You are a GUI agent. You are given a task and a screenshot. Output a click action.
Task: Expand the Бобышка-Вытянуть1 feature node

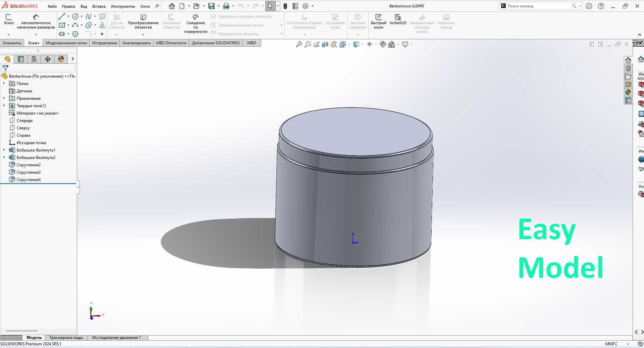[x=4, y=150]
